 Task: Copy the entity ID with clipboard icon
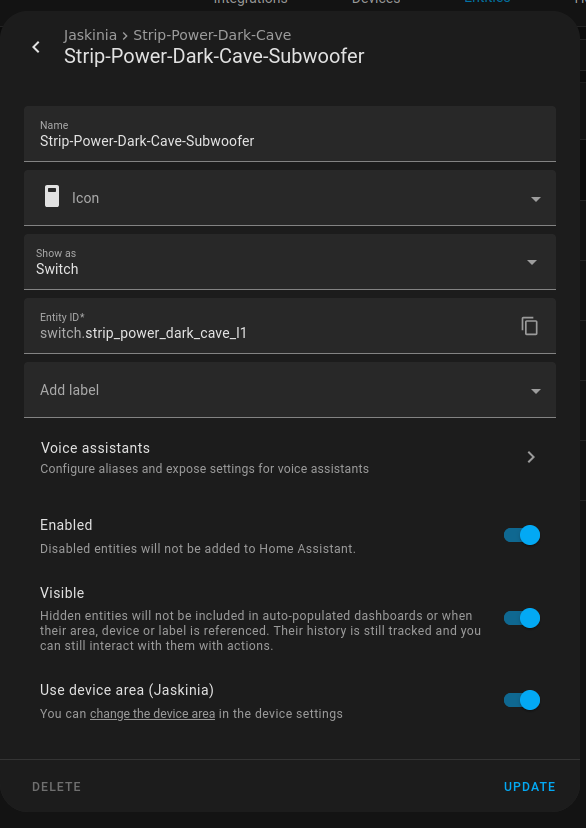tap(530, 326)
